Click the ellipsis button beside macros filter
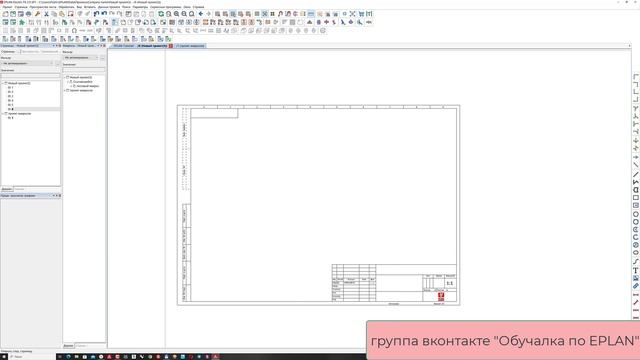The width and height of the screenshot is (640, 360). tap(102, 58)
